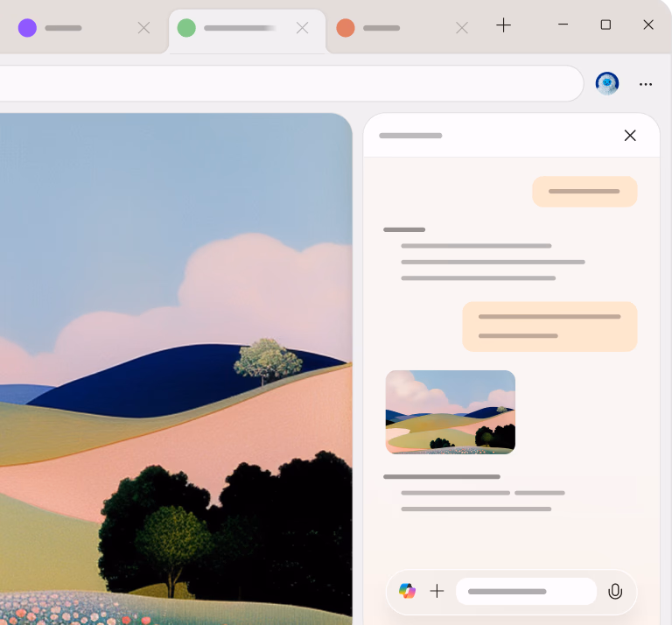Maximize the browser window
Screen dimensions: 672x625
pyautogui.click(x=605, y=25)
